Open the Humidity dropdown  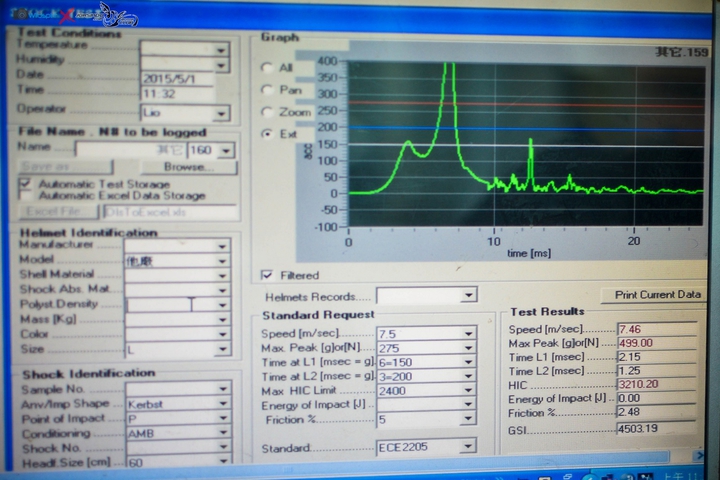[x=221, y=65]
